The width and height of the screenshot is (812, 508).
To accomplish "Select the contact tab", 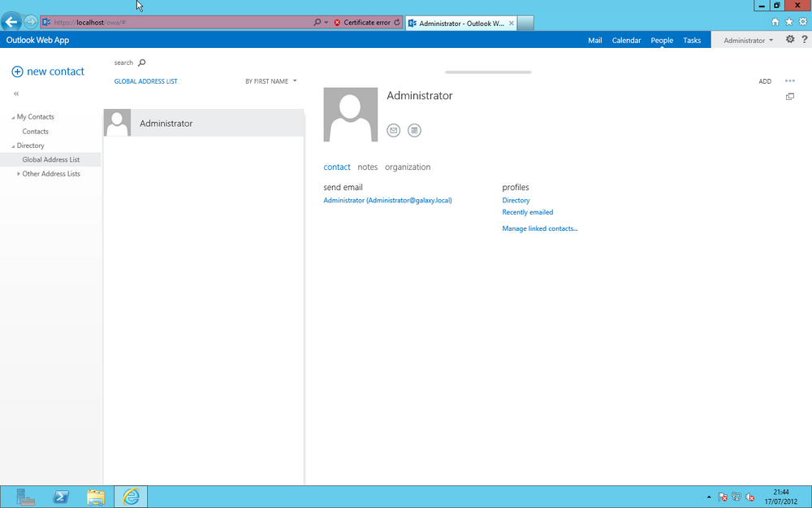I will [337, 167].
